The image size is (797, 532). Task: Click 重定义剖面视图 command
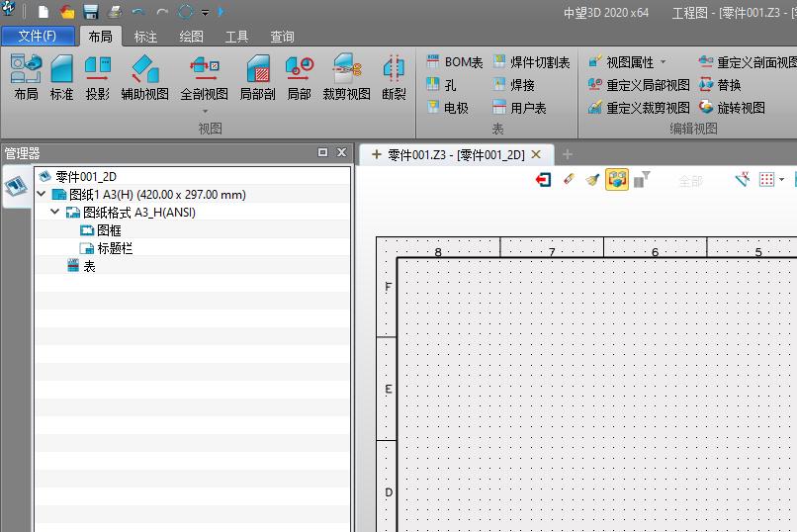coord(748,62)
